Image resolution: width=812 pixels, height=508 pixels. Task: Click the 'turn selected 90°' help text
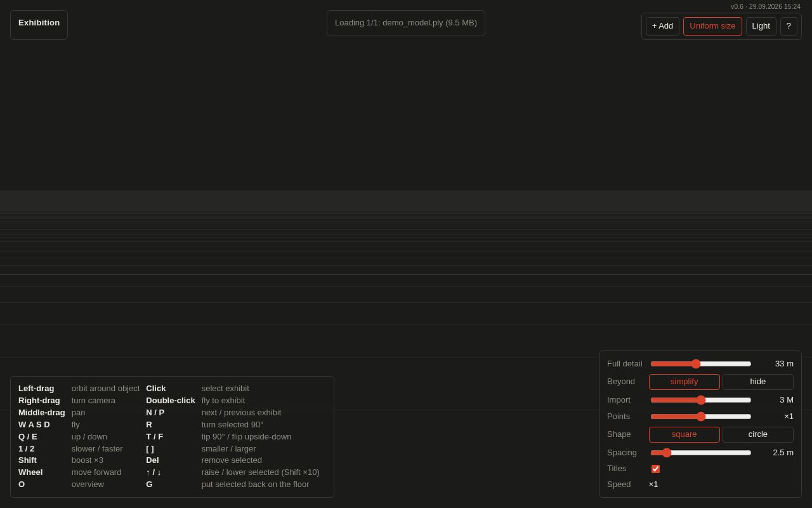[x=233, y=425]
